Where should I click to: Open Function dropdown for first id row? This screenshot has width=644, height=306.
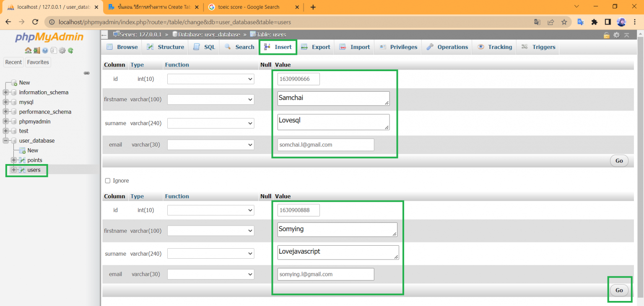coord(210,79)
